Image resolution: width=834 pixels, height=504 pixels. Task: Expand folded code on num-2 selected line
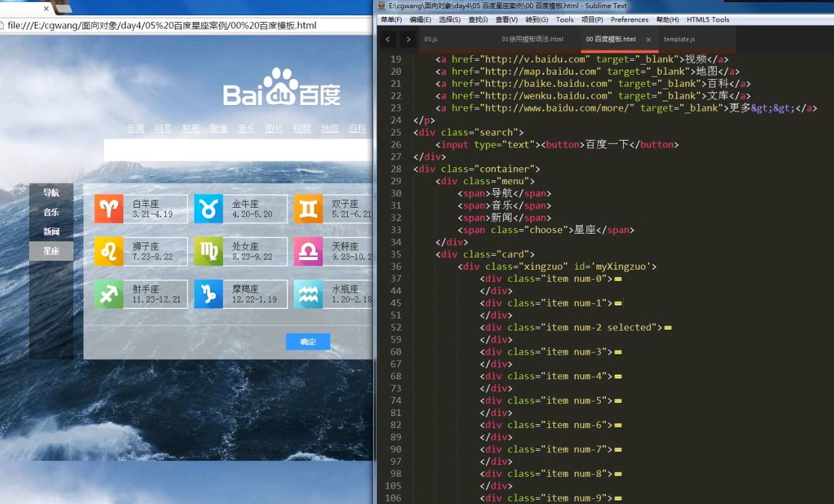tap(667, 328)
